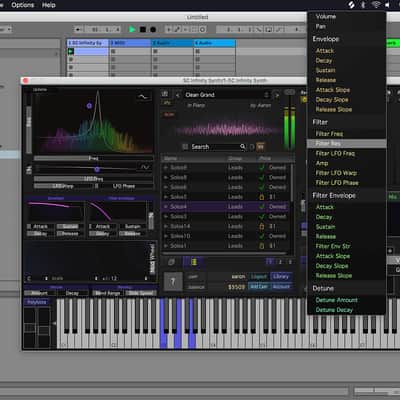Screen dimensions: 400x400
Task: Adjust the LFO Freq slider
Action: click(x=94, y=179)
